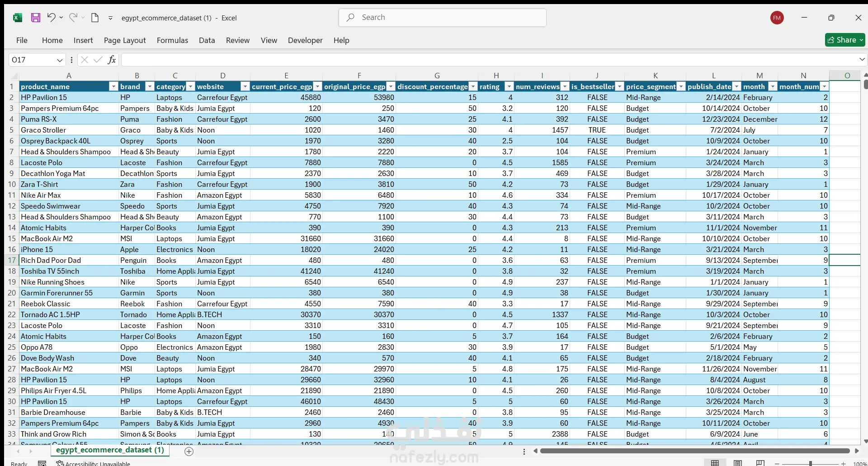Open the category column filter dropdown
The width and height of the screenshot is (868, 466).
click(190, 86)
